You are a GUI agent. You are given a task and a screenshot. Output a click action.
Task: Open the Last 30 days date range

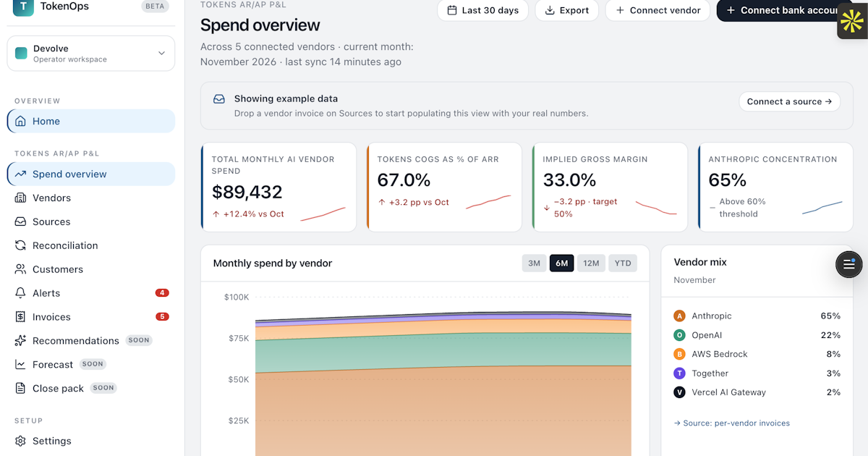(x=482, y=10)
